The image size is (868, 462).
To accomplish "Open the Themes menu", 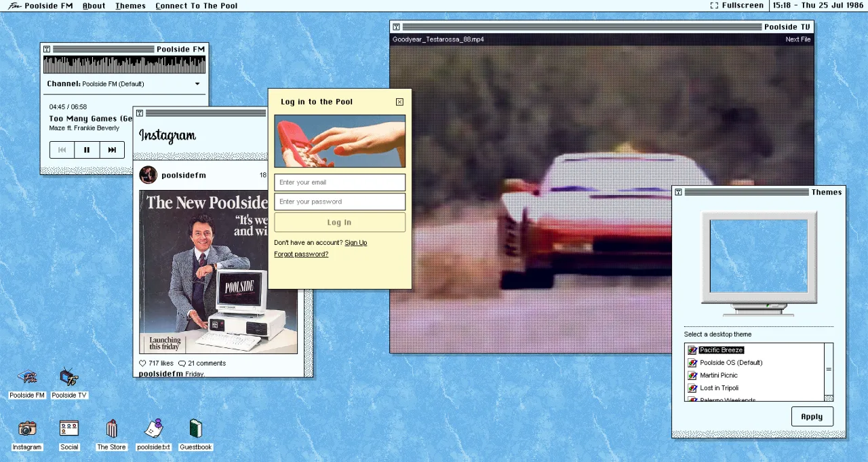I will 130,5.
